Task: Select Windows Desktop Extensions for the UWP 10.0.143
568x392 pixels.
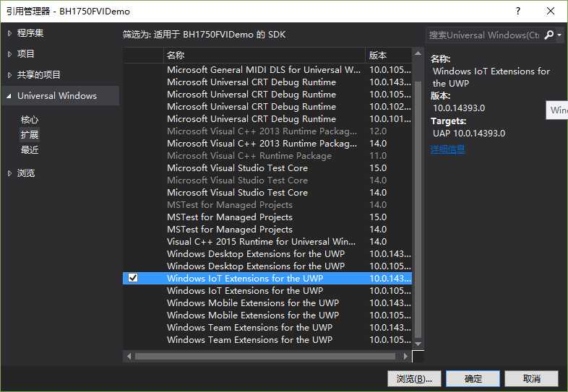Action: tap(267, 253)
